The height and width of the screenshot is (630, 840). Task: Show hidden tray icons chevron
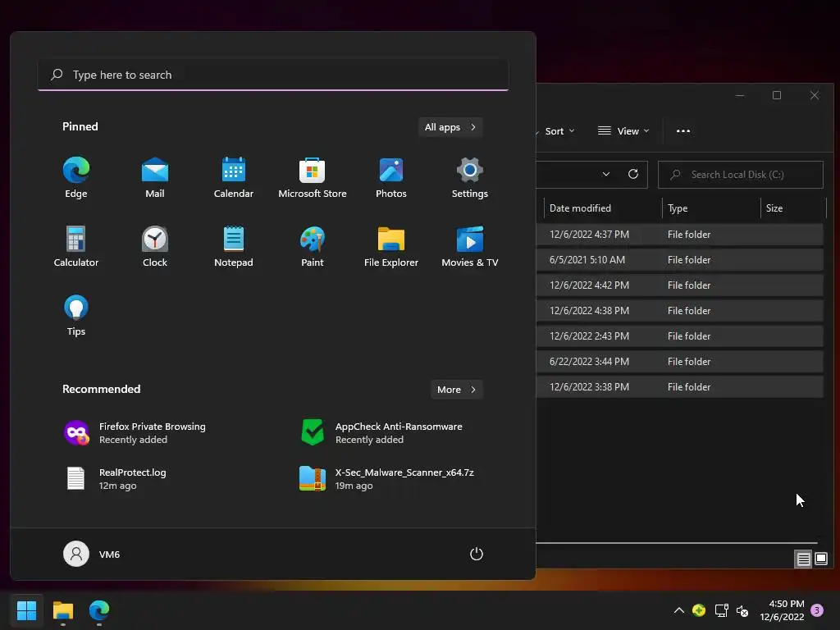[678, 610]
